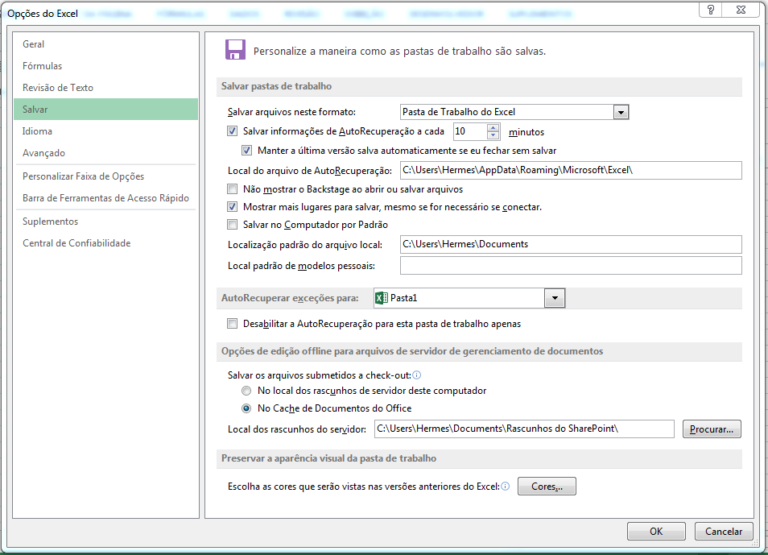
Task: Click the 'Local padrão de modelos pessoais' field
Action: click(x=570, y=266)
